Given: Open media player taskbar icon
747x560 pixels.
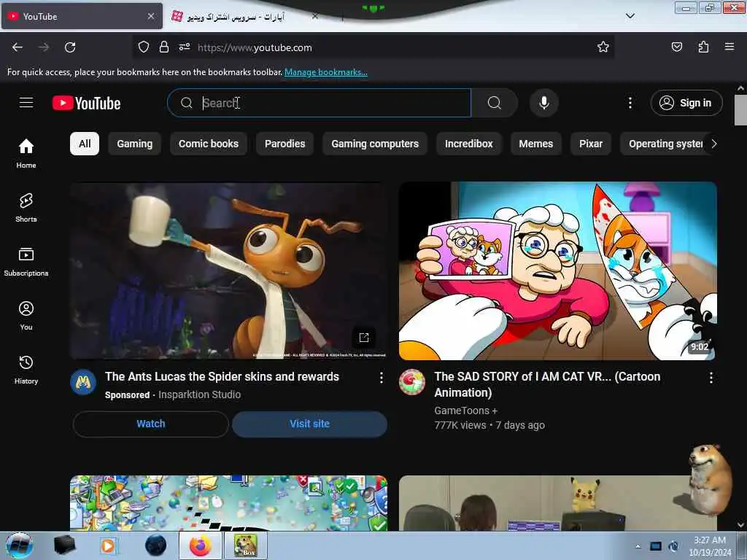Looking at the screenshot, I should [x=108, y=545].
